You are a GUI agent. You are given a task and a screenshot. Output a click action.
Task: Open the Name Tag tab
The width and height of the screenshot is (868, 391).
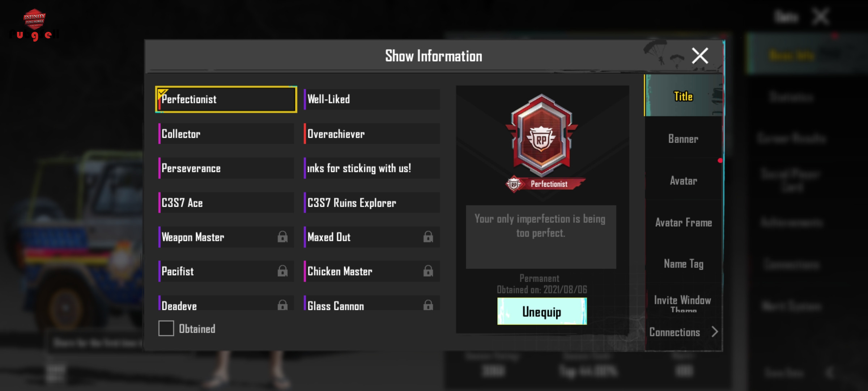[x=684, y=264]
